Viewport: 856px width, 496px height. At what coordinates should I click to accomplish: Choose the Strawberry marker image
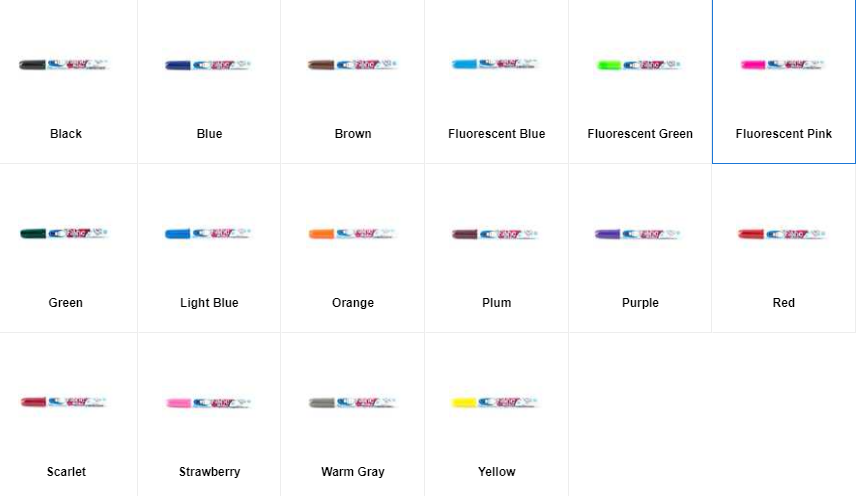(209, 403)
